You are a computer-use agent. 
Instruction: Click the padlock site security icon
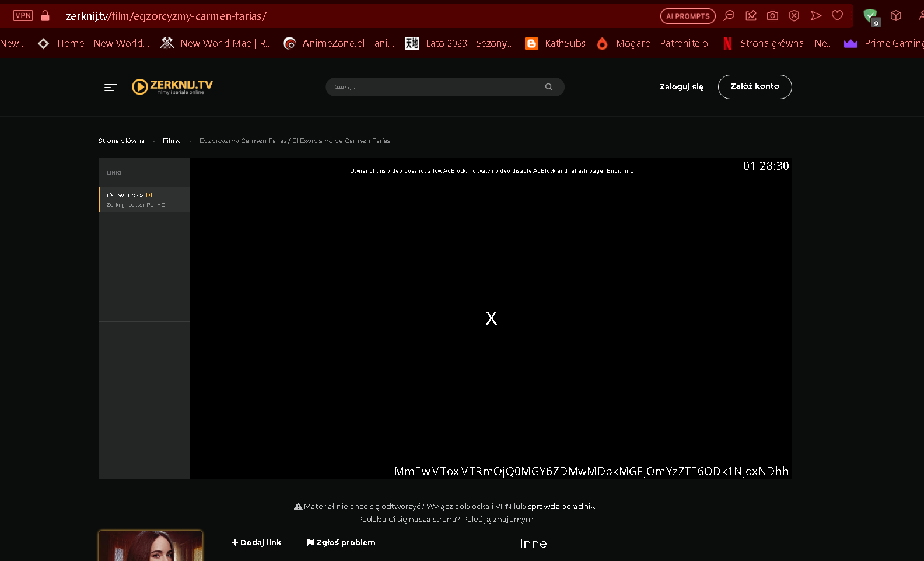click(x=45, y=16)
